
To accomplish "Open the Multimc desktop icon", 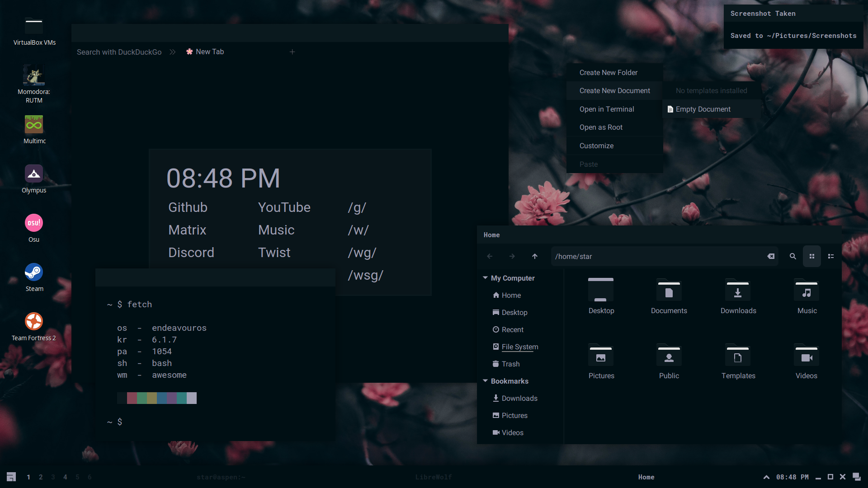I will (x=34, y=125).
